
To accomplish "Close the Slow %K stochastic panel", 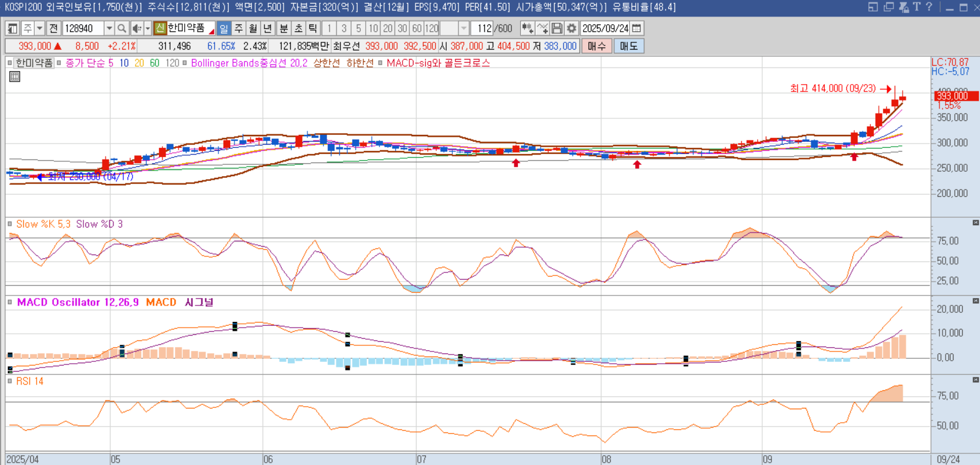I will [976, 223].
